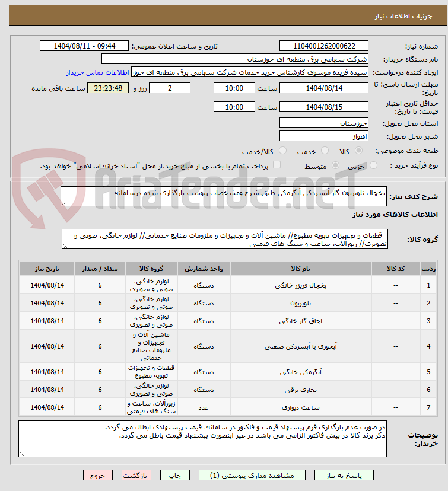The width and height of the screenshot is (448, 491).
Task: Click the announcement date field 1404/08/11 - 09:44
Action: (x=84, y=46)
